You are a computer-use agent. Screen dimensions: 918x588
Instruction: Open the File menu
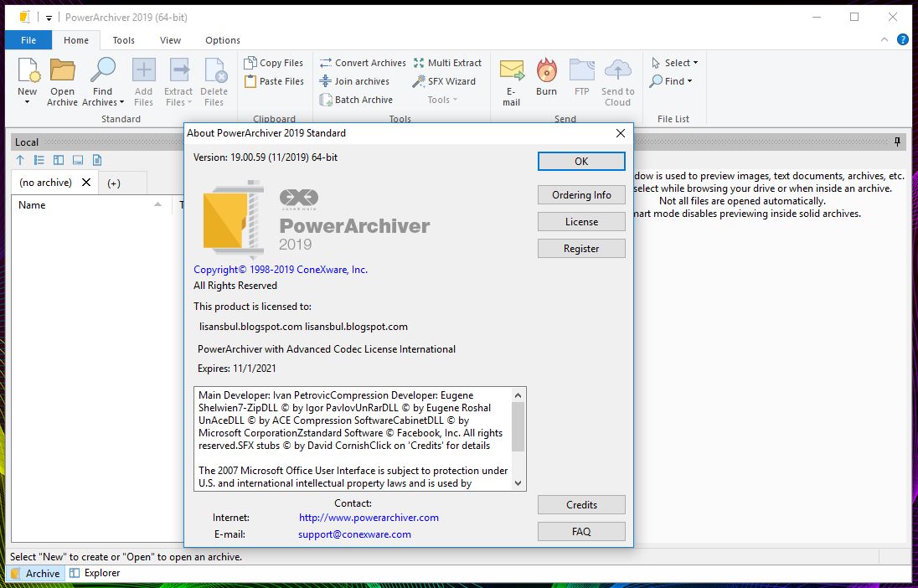(28, 40)
